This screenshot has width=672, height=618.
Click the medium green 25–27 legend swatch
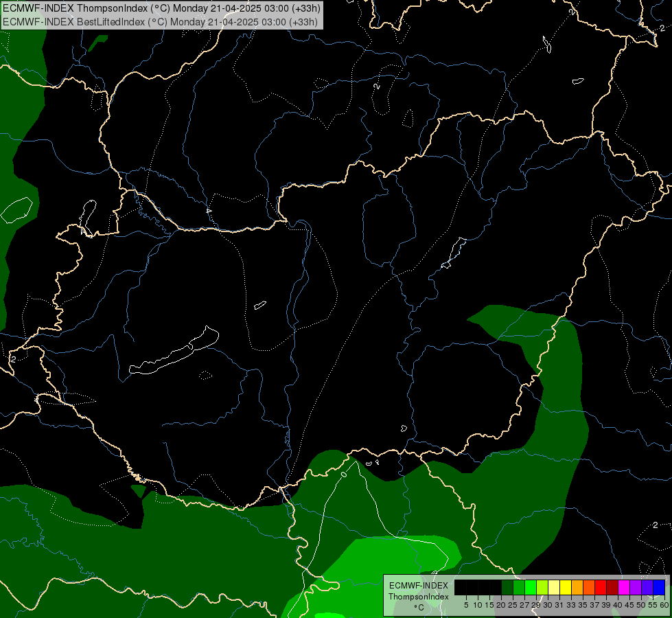tap(519, 587)
